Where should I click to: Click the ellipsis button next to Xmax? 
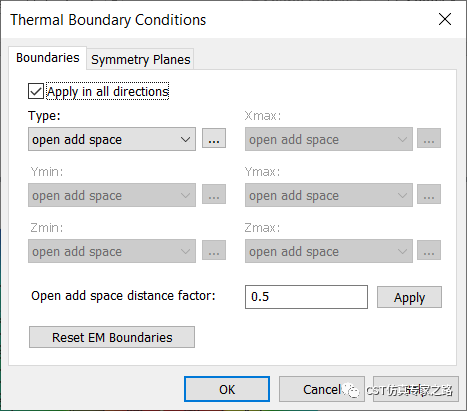pos(429,138)
